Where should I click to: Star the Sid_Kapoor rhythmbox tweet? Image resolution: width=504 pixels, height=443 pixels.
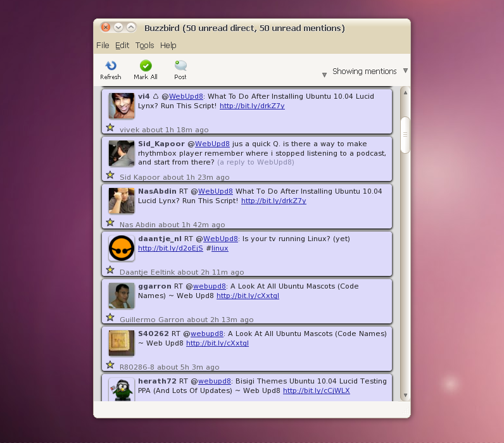point(110,175)
